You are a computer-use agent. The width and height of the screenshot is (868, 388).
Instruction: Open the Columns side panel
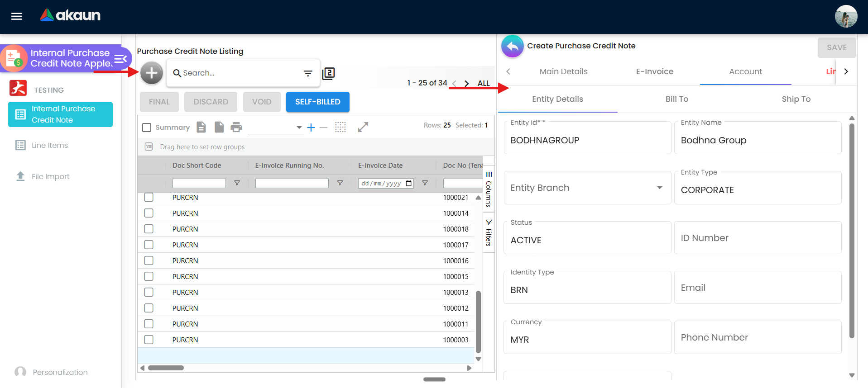pyautogui.click(x=489, y=189)
